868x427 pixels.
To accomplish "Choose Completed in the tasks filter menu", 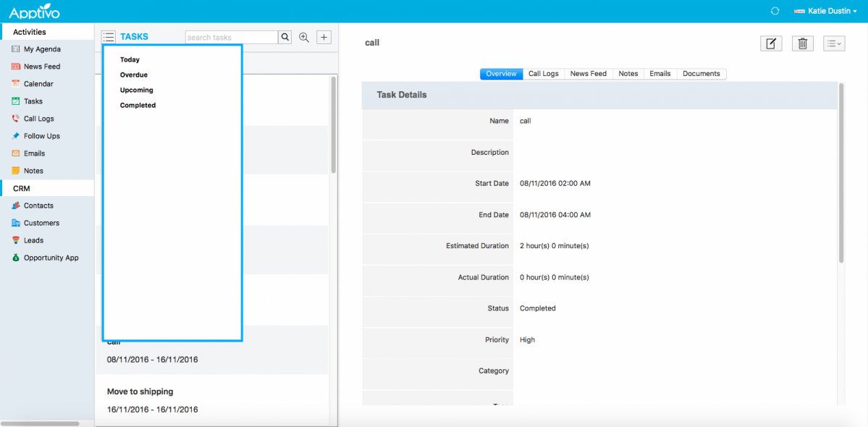I will [138, 106].
